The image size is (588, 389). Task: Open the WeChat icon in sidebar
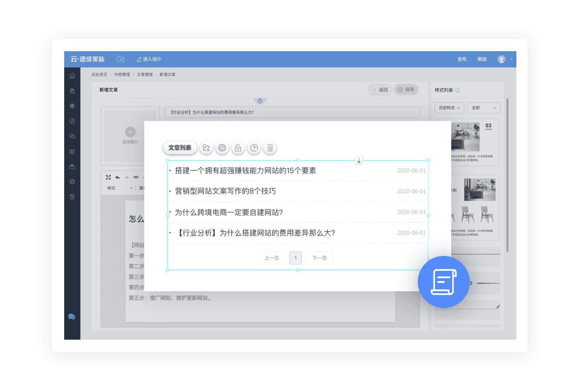pyautogui.click(x=72, y=136)
